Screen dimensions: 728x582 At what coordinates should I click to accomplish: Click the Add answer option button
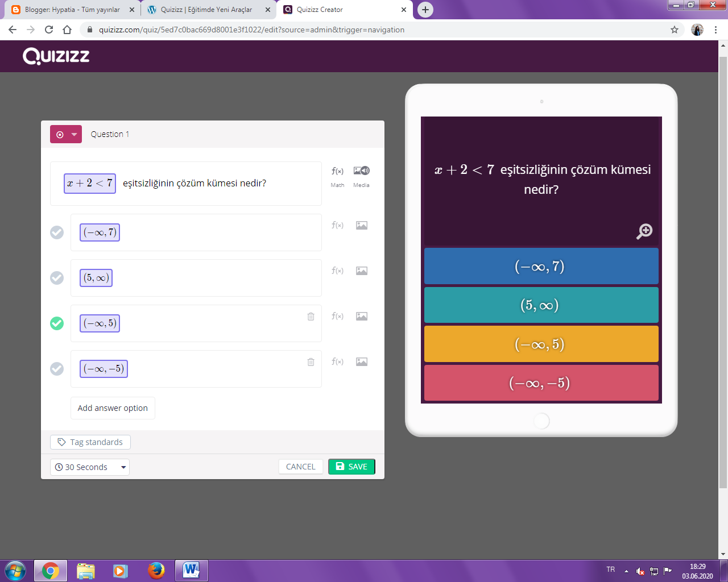pos(113,408)
